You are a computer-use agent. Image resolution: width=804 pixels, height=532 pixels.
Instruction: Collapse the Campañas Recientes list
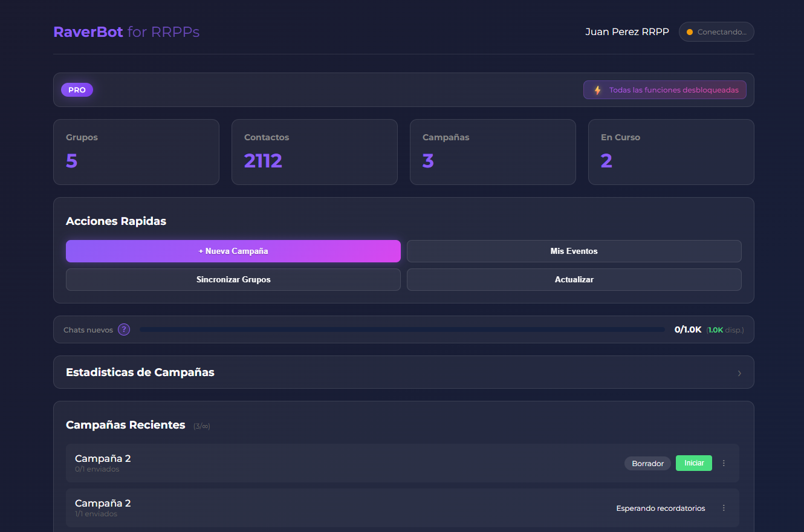(x=125, y=425)
